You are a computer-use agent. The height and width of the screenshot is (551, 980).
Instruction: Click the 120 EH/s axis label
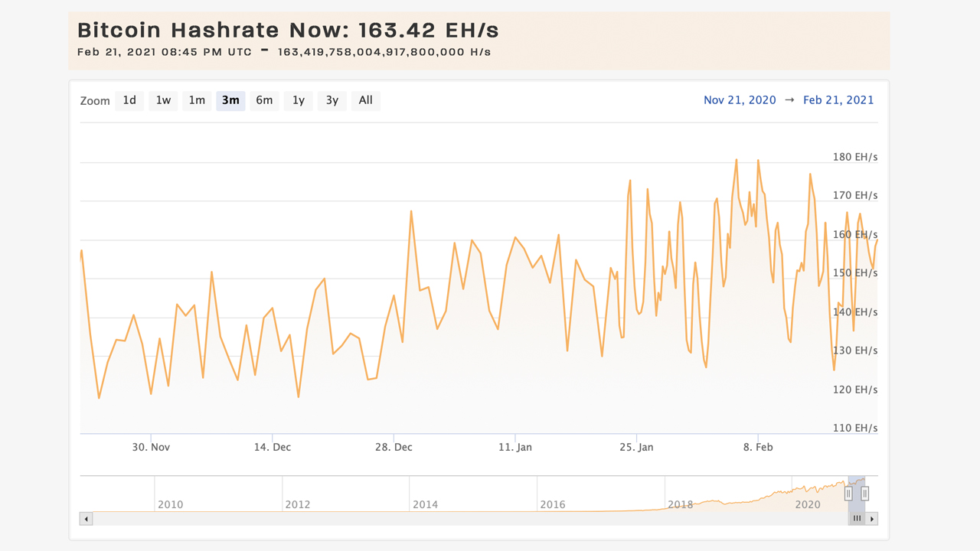click(x=855, y=389)
